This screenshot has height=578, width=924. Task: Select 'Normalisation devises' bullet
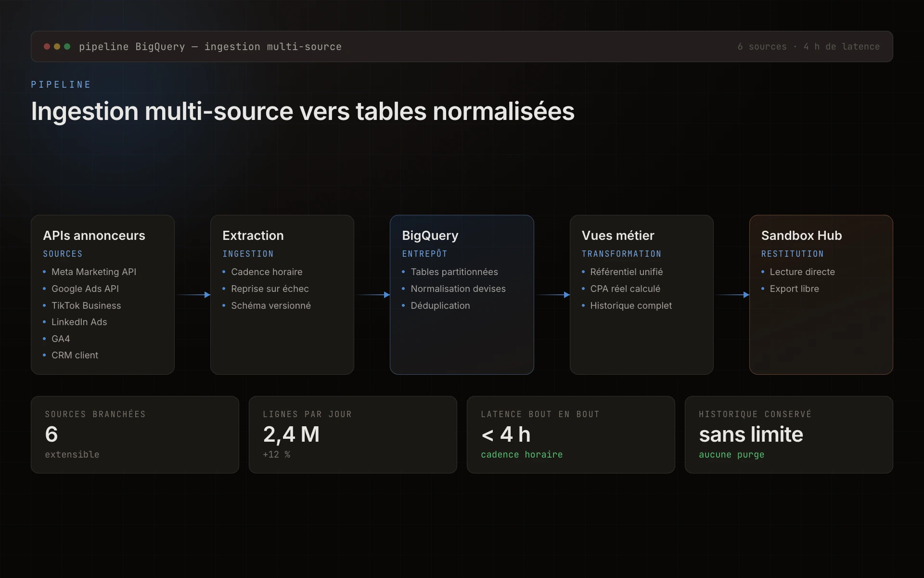point(458,289)
